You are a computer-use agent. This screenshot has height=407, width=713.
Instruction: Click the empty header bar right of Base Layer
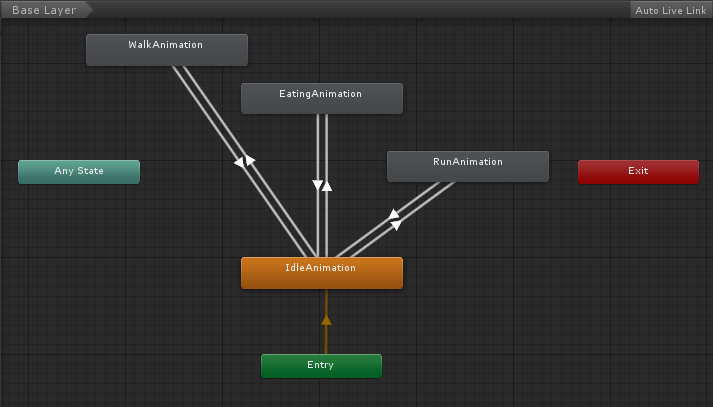pos(350,10)
